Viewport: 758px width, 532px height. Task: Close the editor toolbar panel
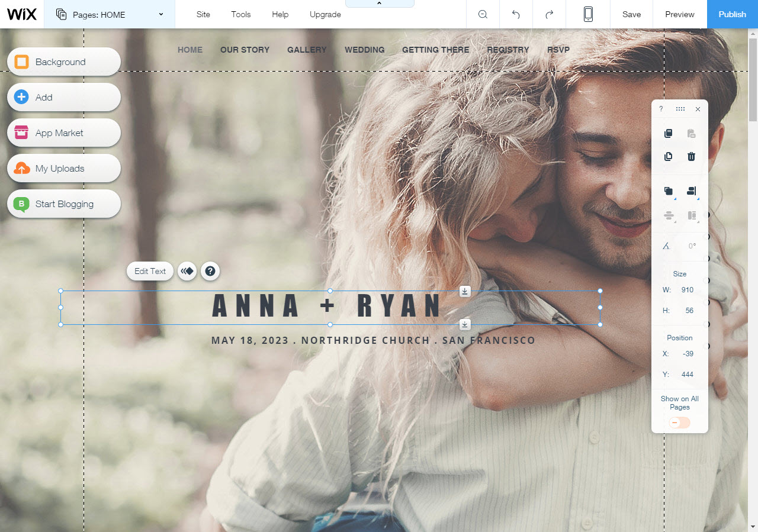698,109
